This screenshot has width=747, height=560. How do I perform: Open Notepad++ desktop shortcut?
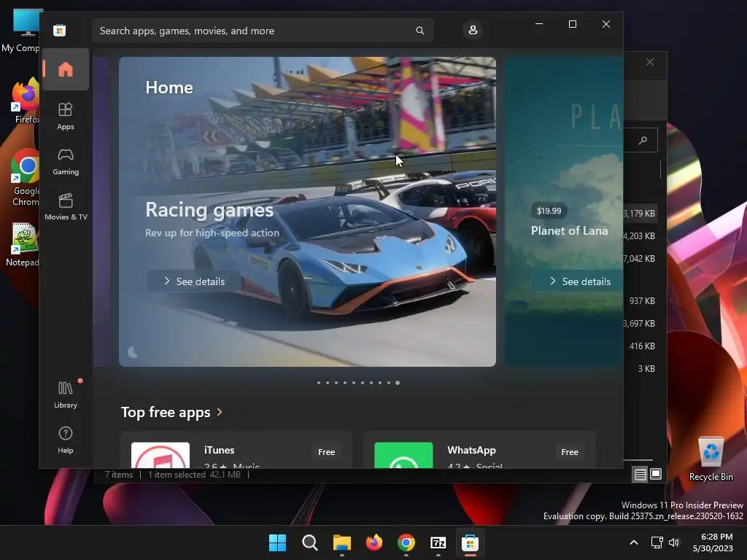pyautogui.click(x=23, y=245)
